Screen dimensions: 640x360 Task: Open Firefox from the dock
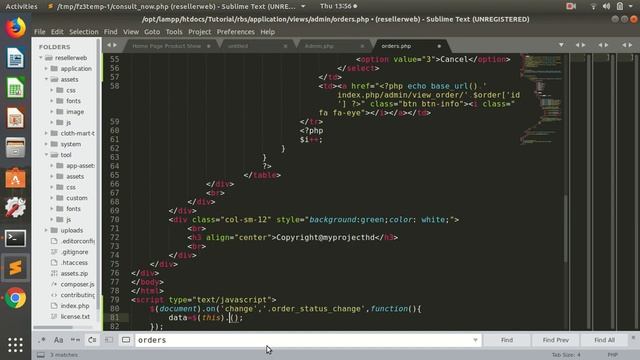coord(16,28)
